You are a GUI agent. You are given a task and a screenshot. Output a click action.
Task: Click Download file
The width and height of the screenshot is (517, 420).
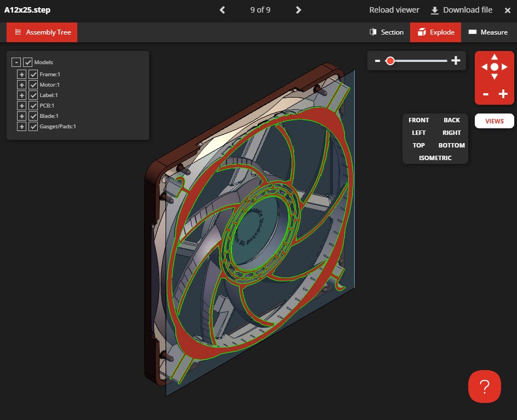pyautogui.click(x=461, y=10)
